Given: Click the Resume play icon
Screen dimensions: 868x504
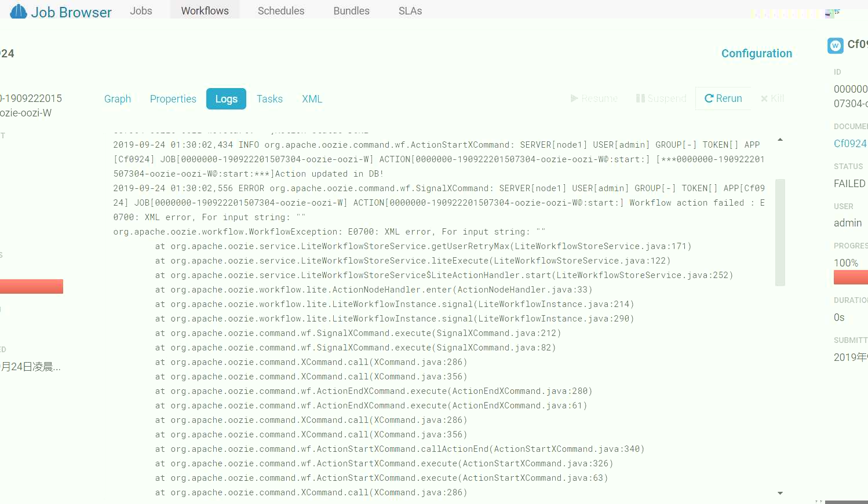Looking at the screenshot, I should coord(574,98).
